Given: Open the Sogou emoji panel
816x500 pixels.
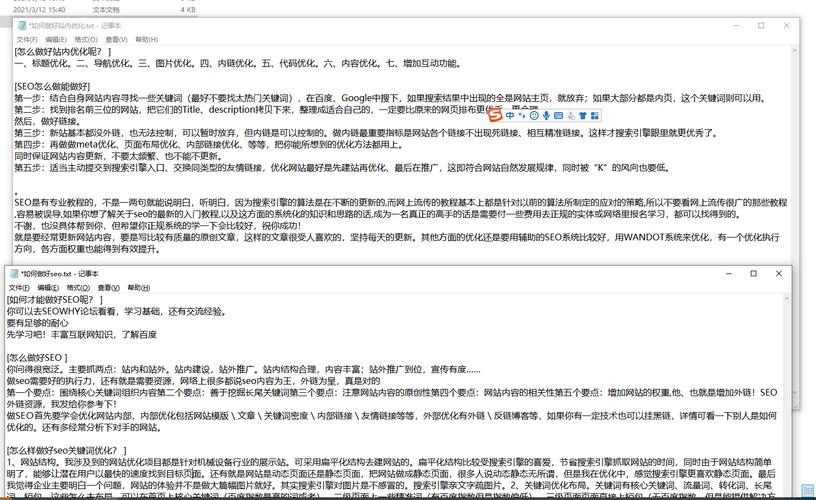Looking at the screenshot, I should [534, 116].
